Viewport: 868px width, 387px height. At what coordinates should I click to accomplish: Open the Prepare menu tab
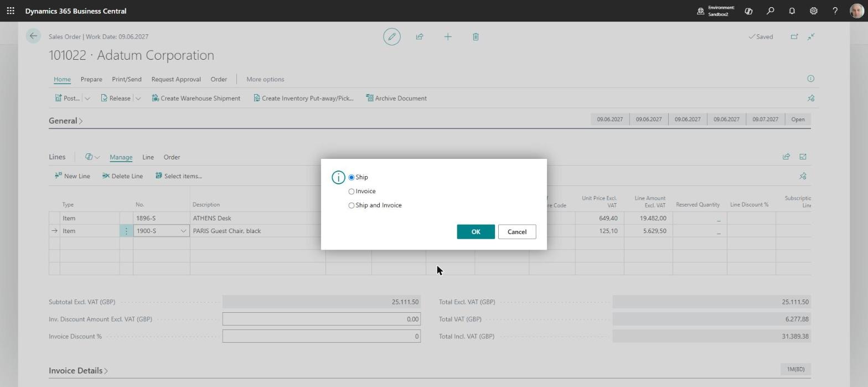tap(91, 79)
